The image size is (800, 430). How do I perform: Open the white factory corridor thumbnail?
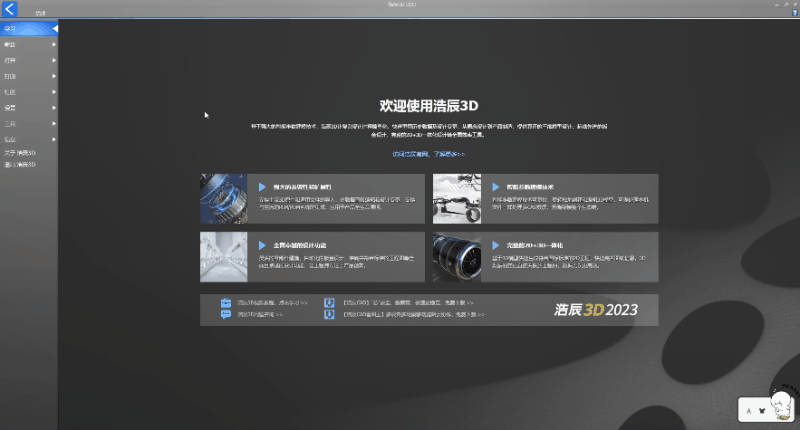tap(223, 257)
